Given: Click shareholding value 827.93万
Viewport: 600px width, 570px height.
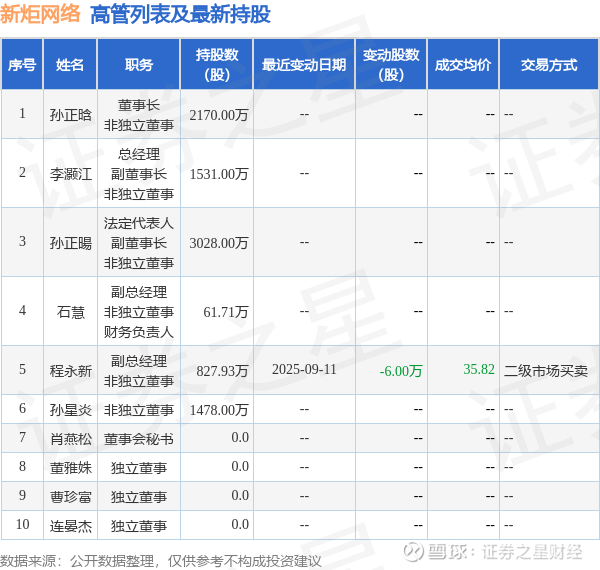Looking at the screenshot, I should click(x=222, y=371).
